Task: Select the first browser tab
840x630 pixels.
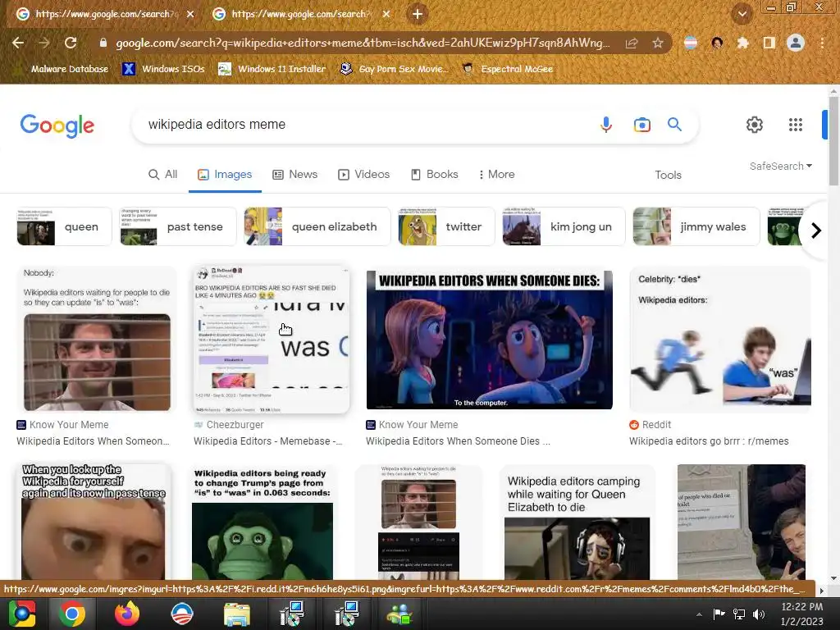Action: [104, 14]
